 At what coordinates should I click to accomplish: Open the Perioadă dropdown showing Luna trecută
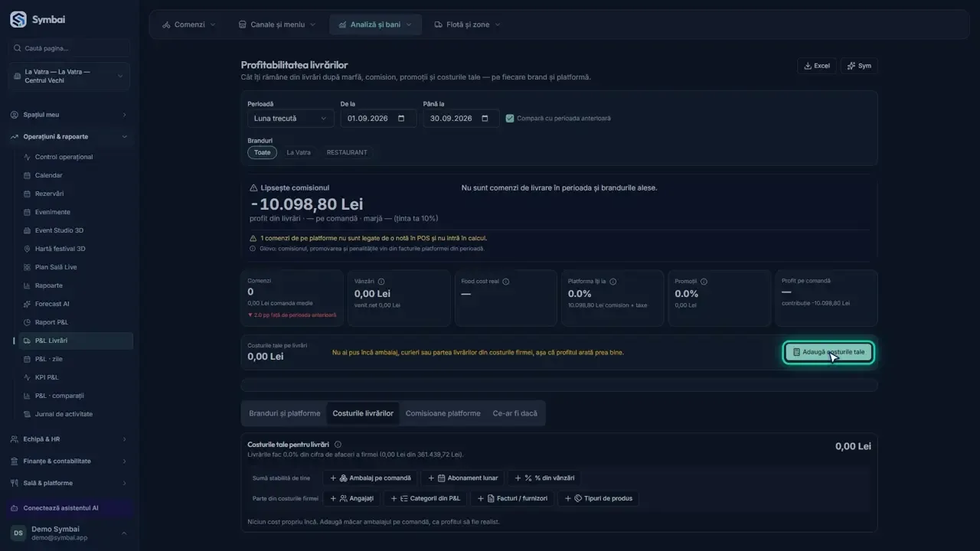pos(290,119)
